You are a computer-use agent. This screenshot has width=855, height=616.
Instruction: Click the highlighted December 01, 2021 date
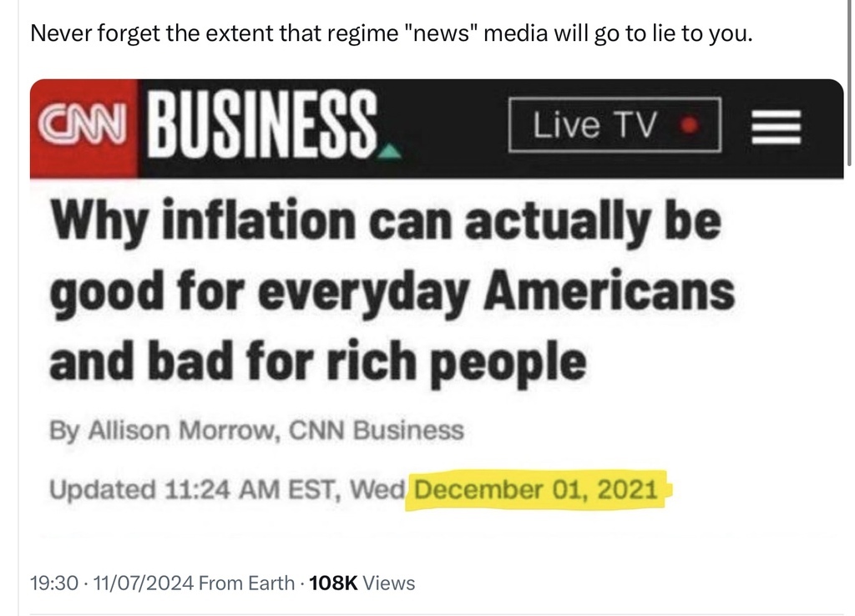(x=536, y=488)
